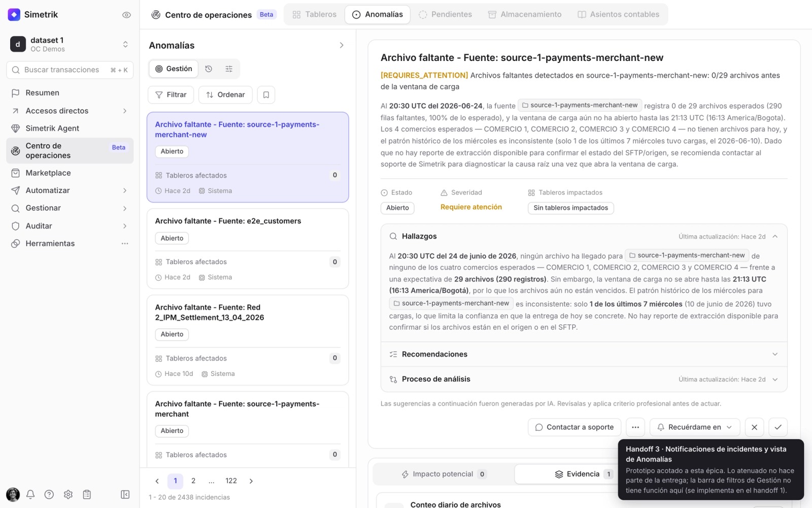The image size is (812, 508).
Task: Open the settings gear icon
Action: [69, 494]
